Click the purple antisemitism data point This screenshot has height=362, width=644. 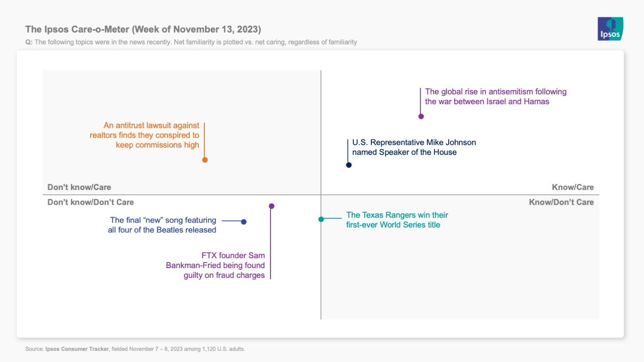(x=421, y=116)
